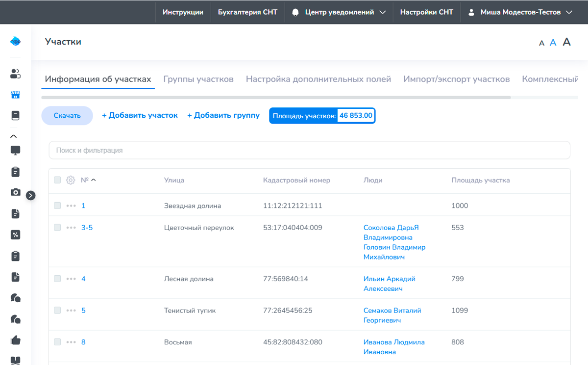The height and width of the screenshot is (365, 588).
Task: Click the Улица column header
Action: click(x=174, y=180)
